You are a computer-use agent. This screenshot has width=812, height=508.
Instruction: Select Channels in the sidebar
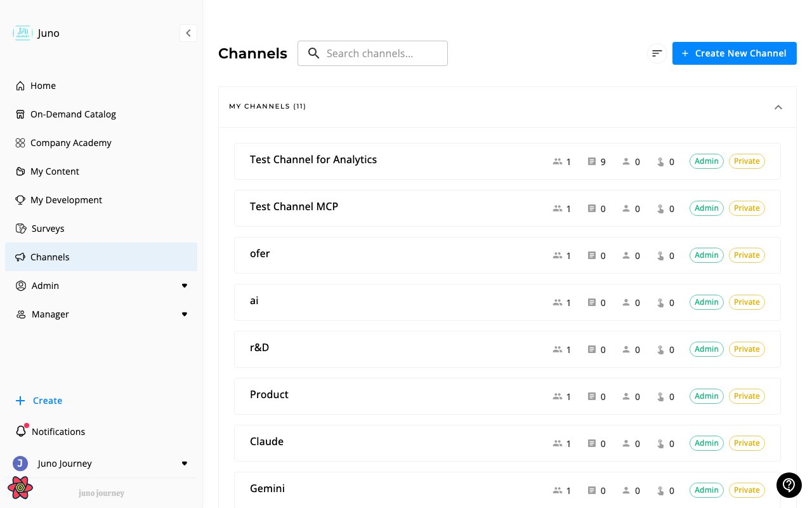tap(101, 257)
